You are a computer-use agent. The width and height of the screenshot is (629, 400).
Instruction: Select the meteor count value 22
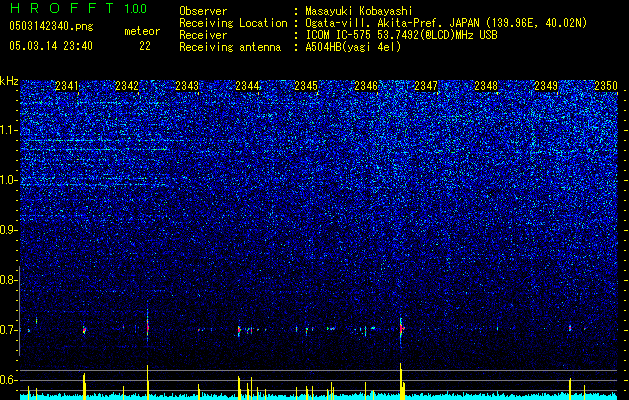coord(145,46)
